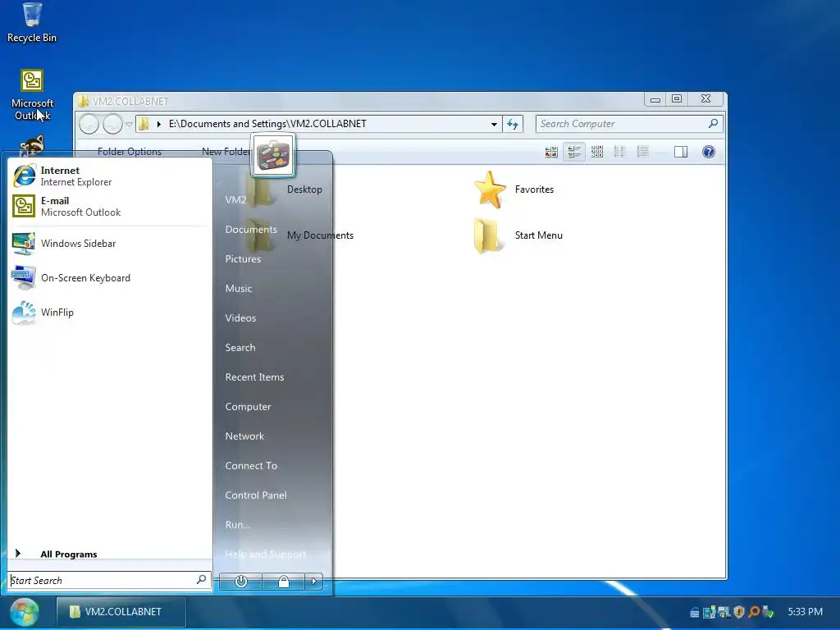Screen dimensions: 840x630
Task: Open Pictures from the Start menu
Action: (x=243, y=258)
